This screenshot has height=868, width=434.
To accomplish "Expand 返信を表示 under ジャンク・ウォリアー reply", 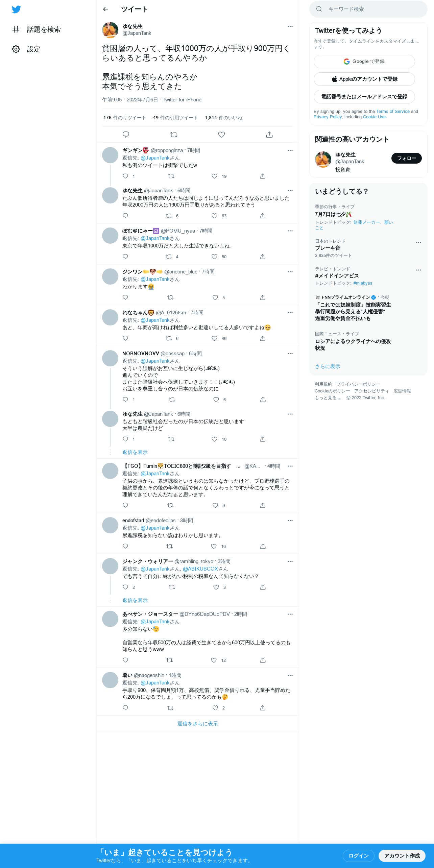I will pos(135,600).
